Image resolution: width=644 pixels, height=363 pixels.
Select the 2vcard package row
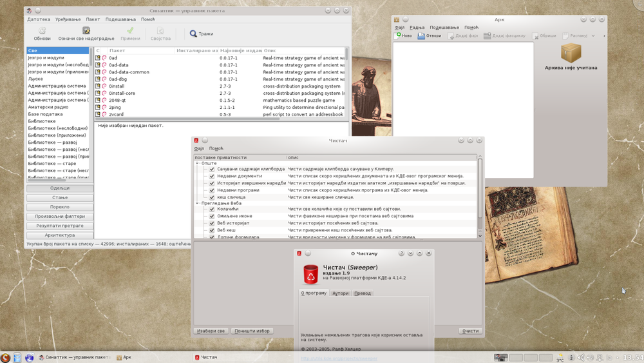220,114
